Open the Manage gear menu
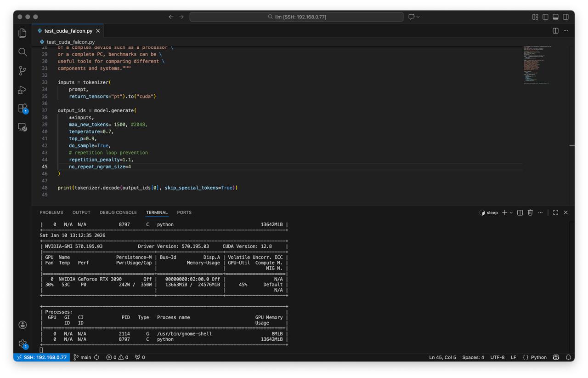 tap(23, 344)
